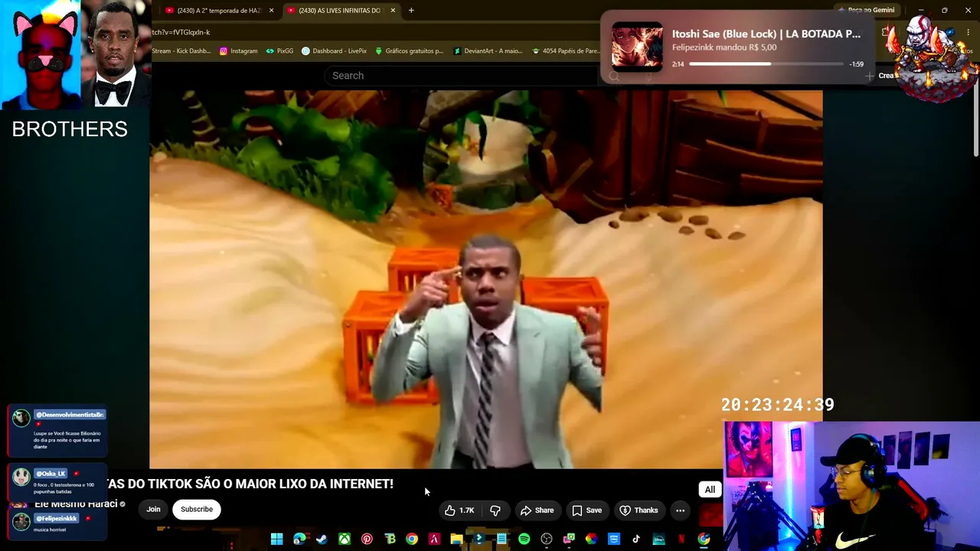Focus the YouTube Search box
The height and width of the screenshot is (551, 980).
pyautogui.click(x=461, y=76)
